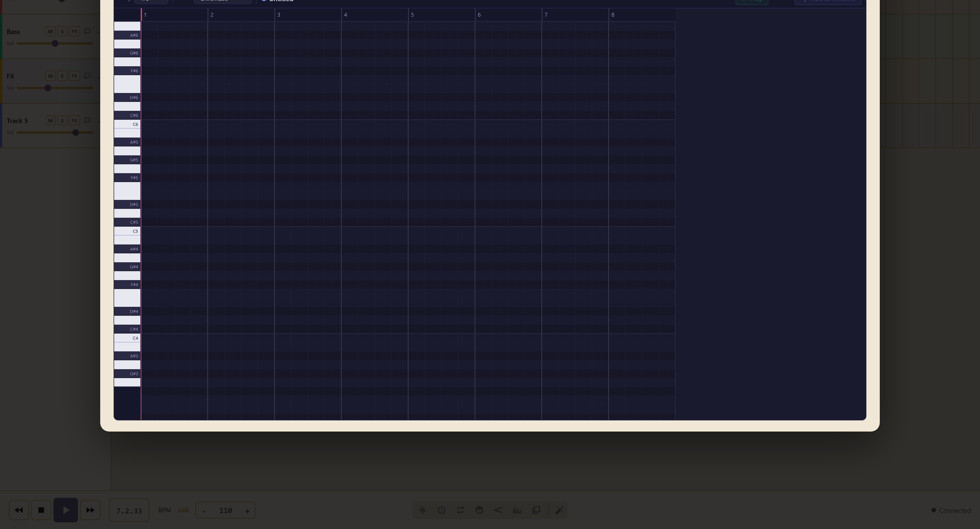Adjust the Track 5 volume slider

(x=55, y=133)
